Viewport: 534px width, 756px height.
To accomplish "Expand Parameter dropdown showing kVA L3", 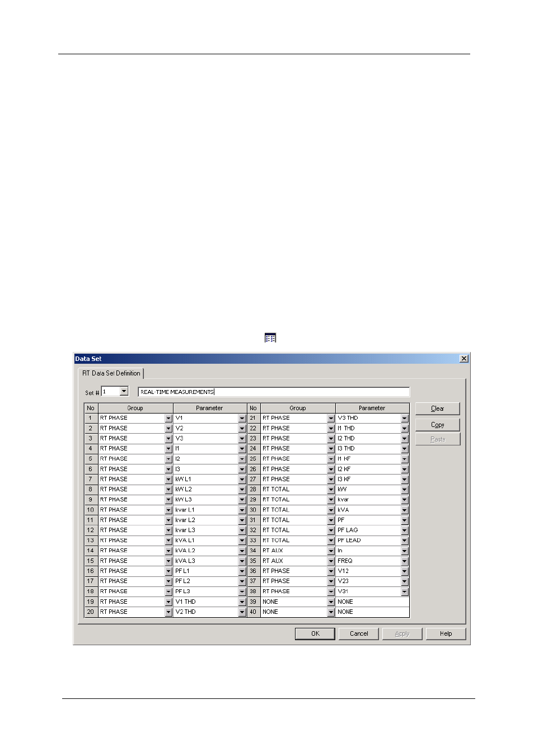I will pos(242,561).
